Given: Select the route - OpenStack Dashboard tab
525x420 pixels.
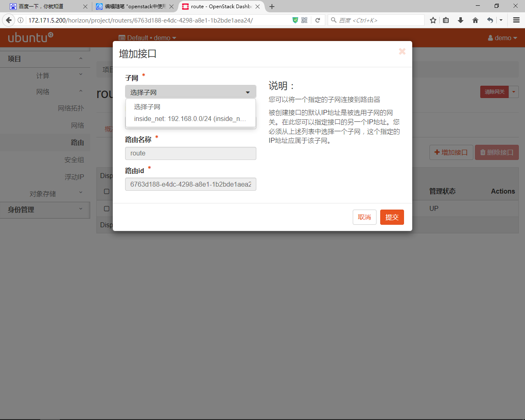Looking at the screenshot, I should point(221,7).
